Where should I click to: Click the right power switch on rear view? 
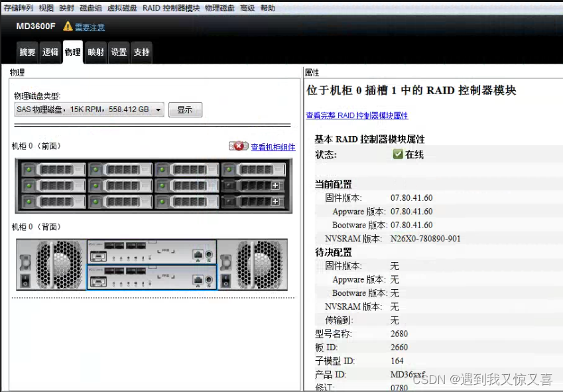click(x=226, y=281)
